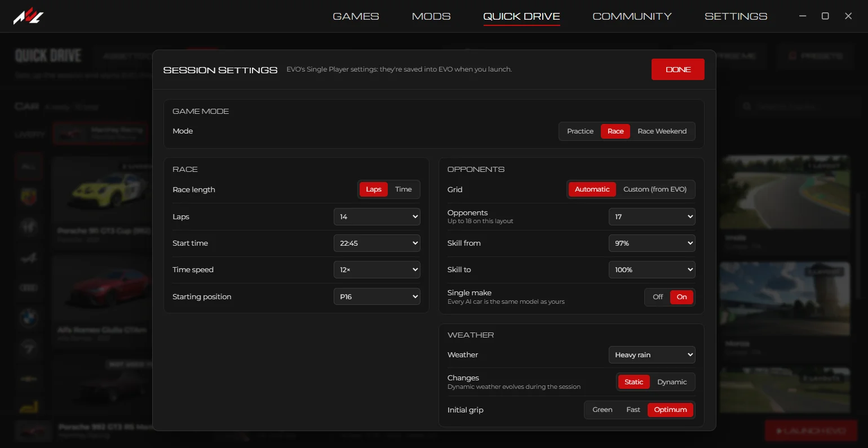Open the Weather Heavy rain dropdown
The width and height of the screenshot is (868, 448).
(x=652, y=355)
